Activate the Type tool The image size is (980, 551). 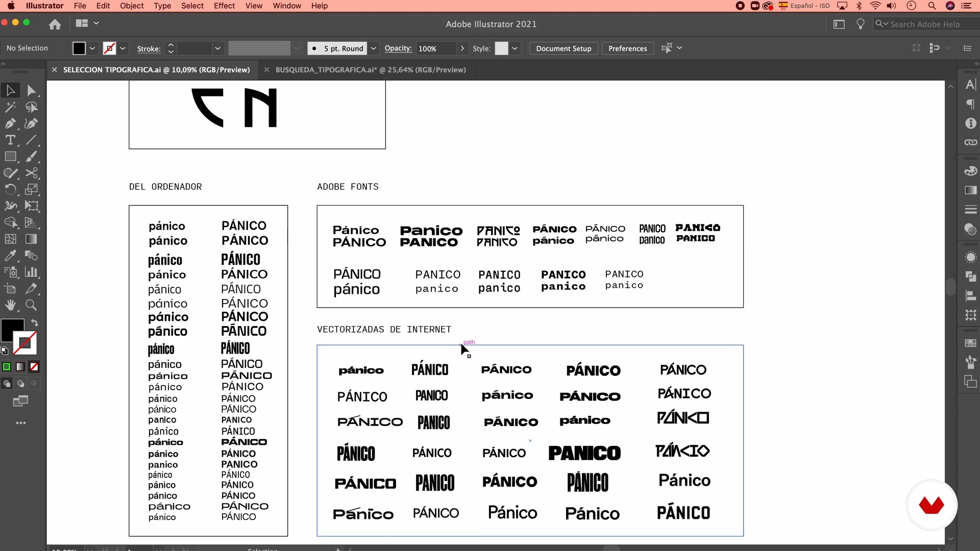pyautogui.click(x=10, y=140)
